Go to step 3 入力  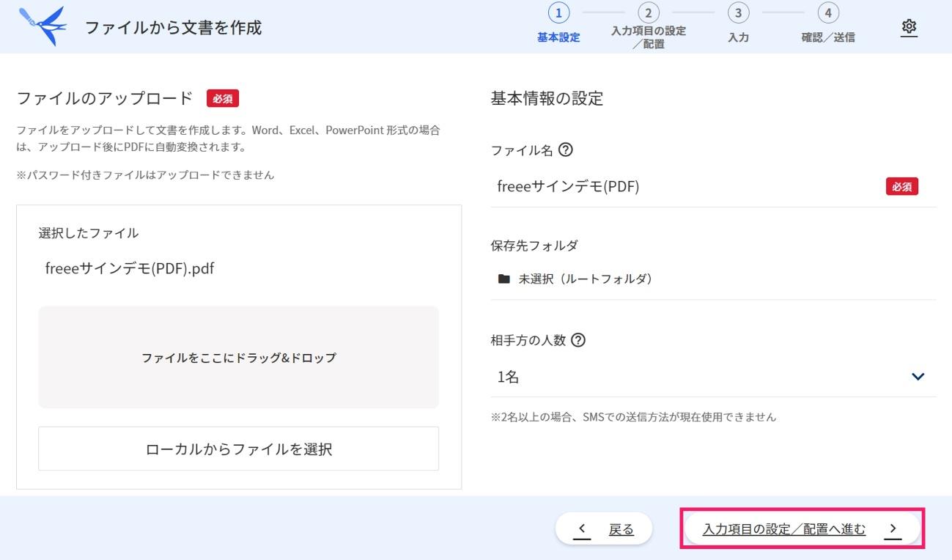(738, 24)
